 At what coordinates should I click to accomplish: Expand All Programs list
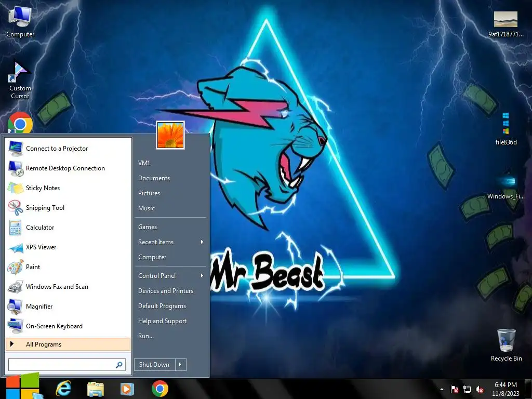pyautogui.click(x=68, y=344)
